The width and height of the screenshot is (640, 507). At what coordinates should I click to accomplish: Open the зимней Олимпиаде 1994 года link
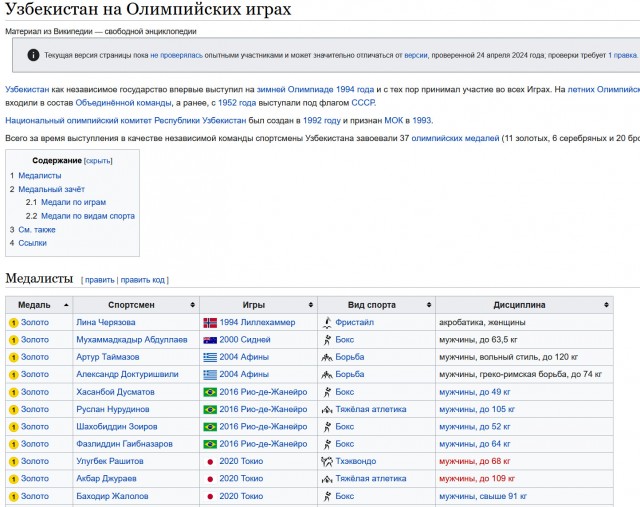315,89
